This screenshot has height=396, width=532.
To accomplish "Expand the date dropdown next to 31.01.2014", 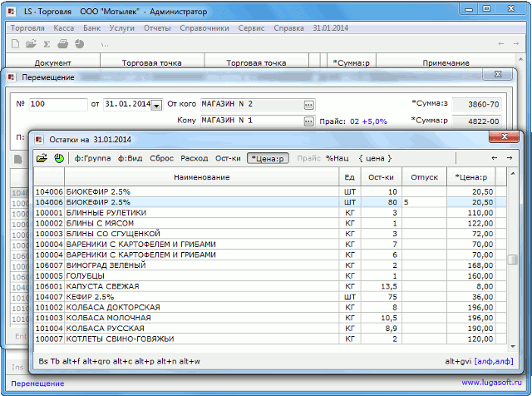I will (156, 105).
